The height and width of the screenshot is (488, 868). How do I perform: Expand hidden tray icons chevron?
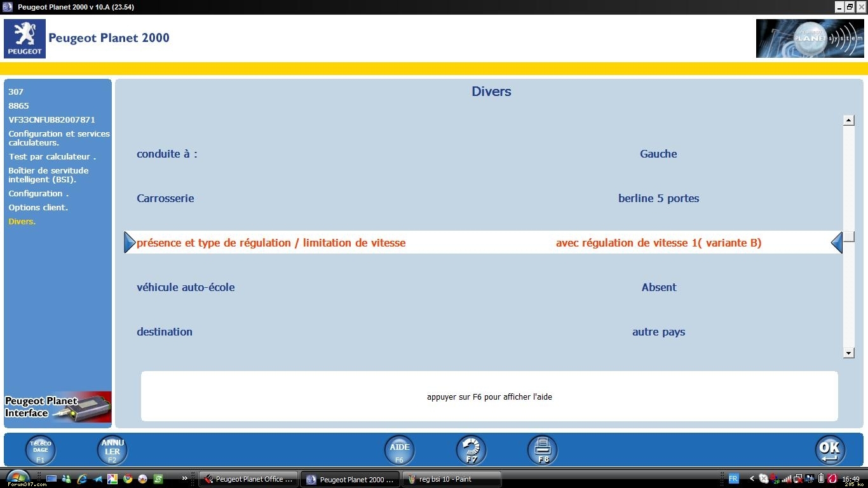752,479
